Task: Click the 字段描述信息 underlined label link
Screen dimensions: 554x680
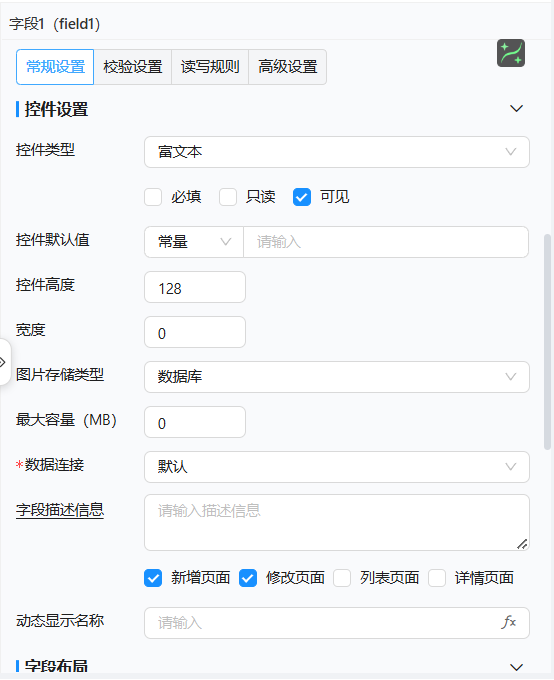Action: (x=60, y=510)
